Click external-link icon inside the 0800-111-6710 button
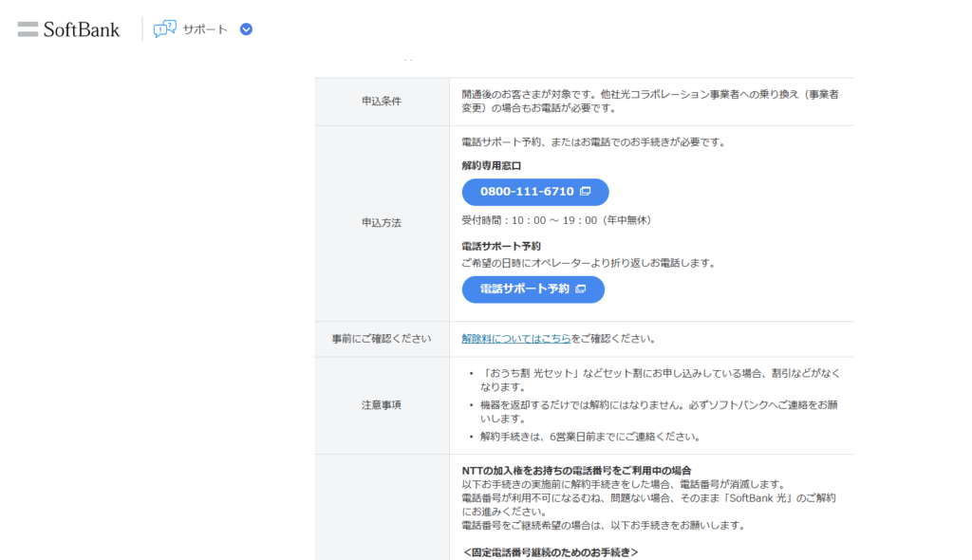The image size is (972, 560). click(586, 192)
